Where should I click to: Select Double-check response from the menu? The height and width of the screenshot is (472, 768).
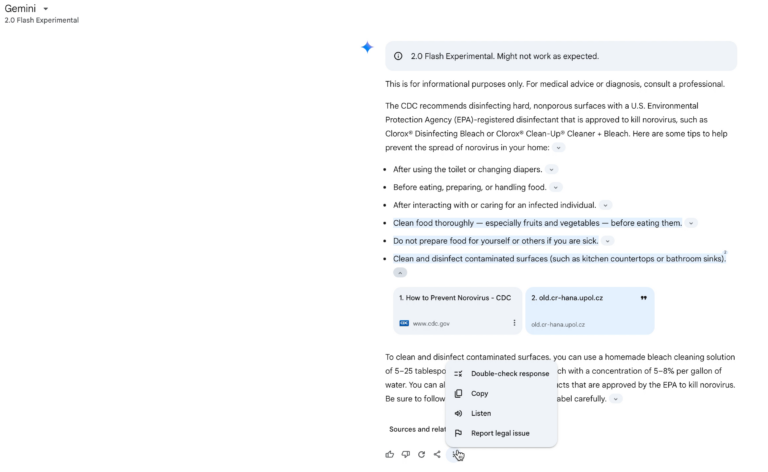coord(509,374)
